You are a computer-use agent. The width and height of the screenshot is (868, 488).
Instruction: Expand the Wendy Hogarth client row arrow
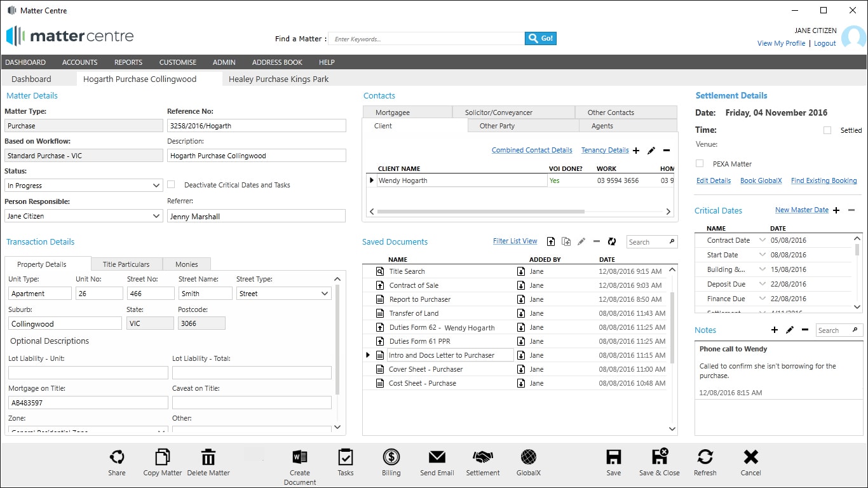(372, 180)
